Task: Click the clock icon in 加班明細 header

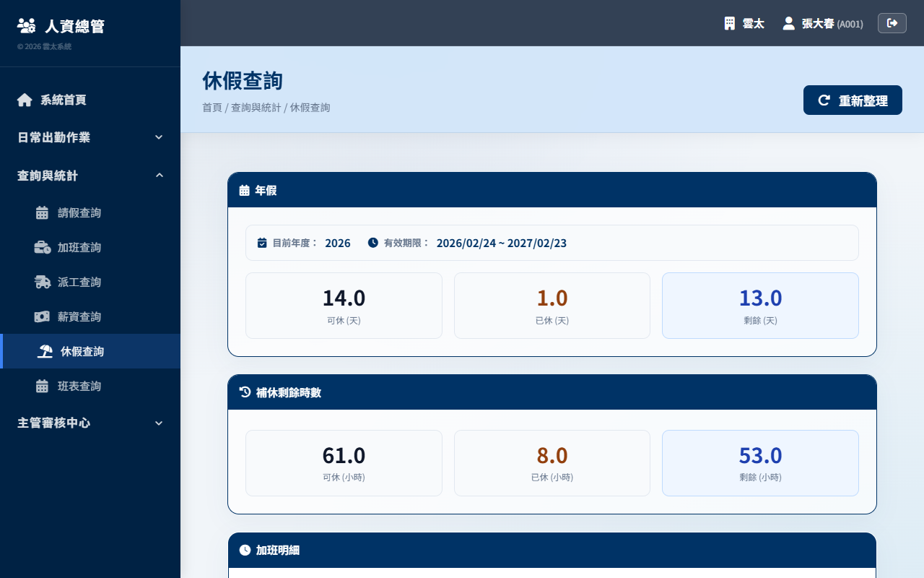Action: click(245, 551)
